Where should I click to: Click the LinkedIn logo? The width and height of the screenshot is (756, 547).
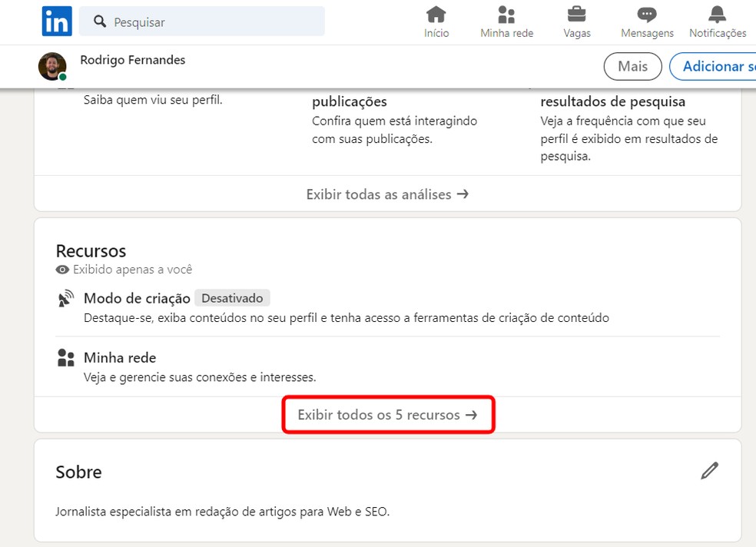point(56,21)
